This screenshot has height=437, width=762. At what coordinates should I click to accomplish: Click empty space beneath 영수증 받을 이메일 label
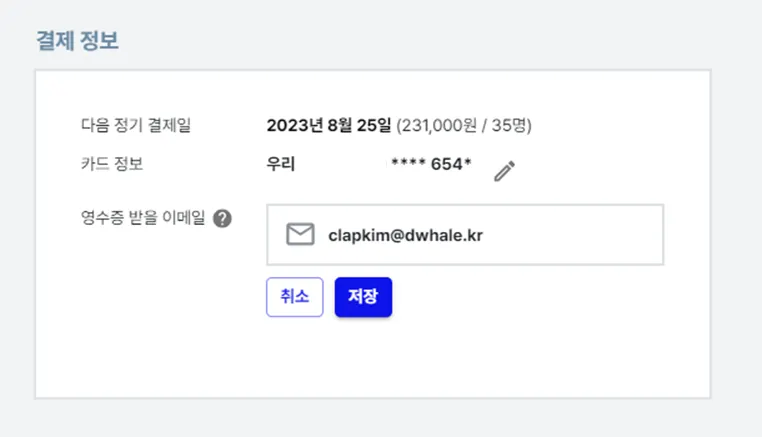pos(146,301)
